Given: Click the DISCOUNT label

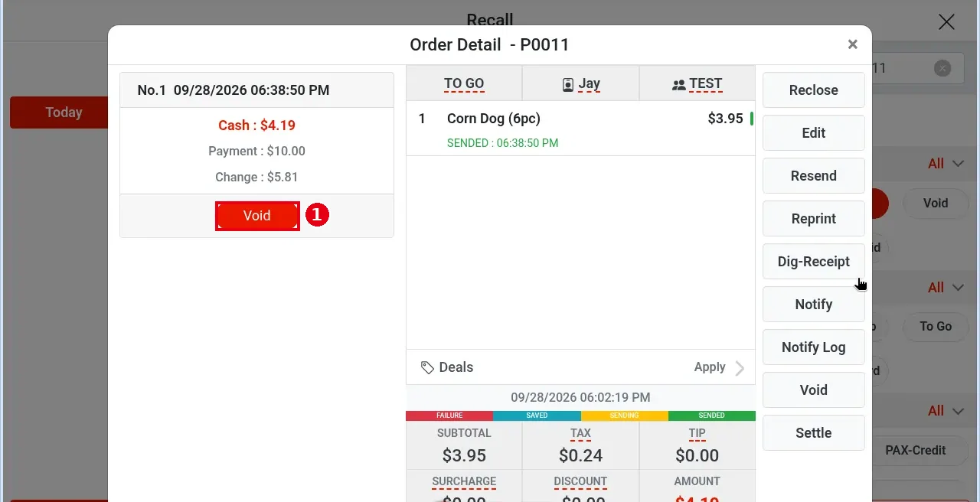Looking at the screenshot, I should (580, 481).
